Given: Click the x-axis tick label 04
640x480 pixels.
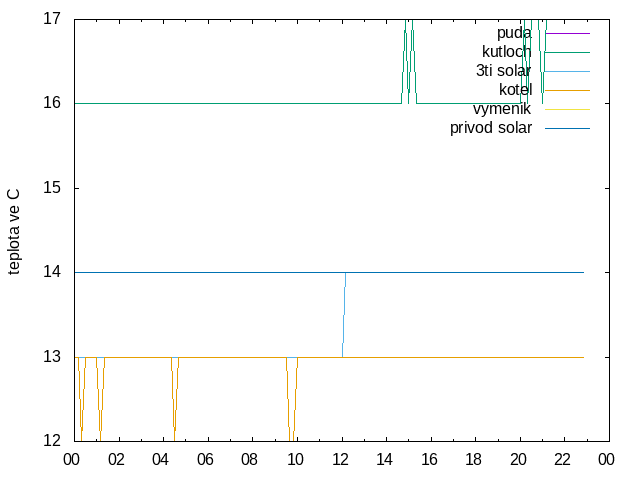Looking at the screenshot, I should pyautogui.click(x=160, y=460).
